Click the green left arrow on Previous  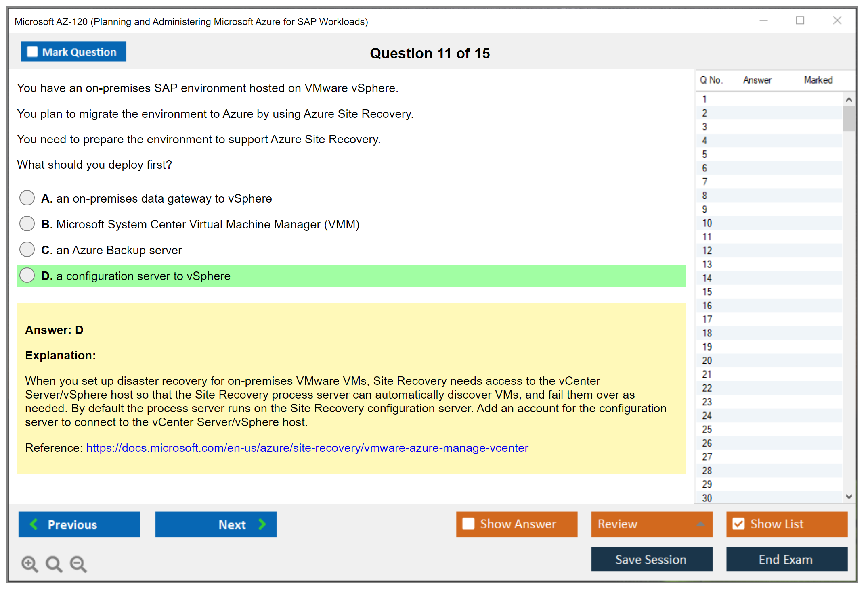(34, 524)
